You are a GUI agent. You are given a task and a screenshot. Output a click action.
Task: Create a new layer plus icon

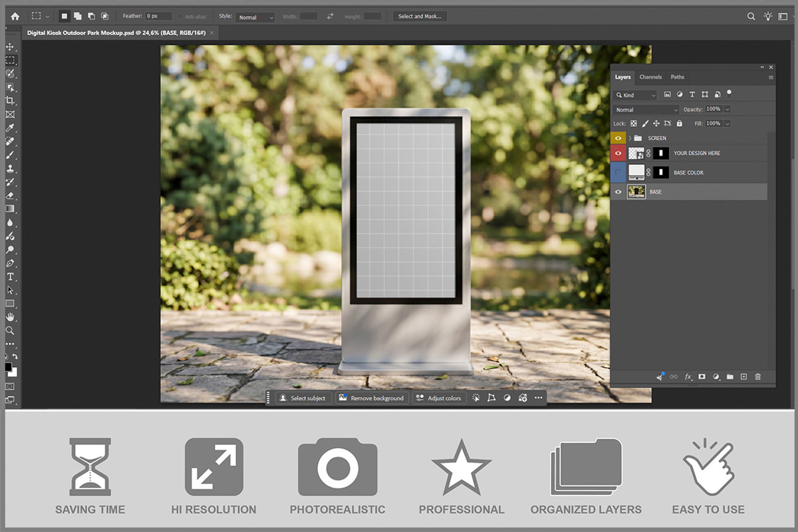(x=744, y=376)
